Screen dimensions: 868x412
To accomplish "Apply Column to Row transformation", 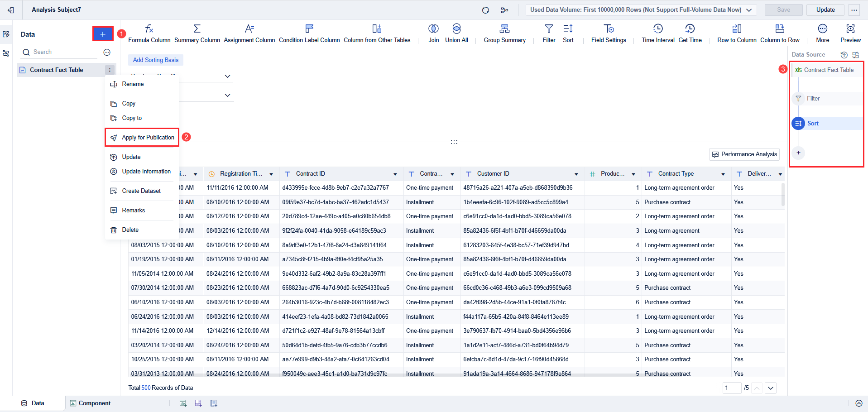I will [x=780, y=34].
